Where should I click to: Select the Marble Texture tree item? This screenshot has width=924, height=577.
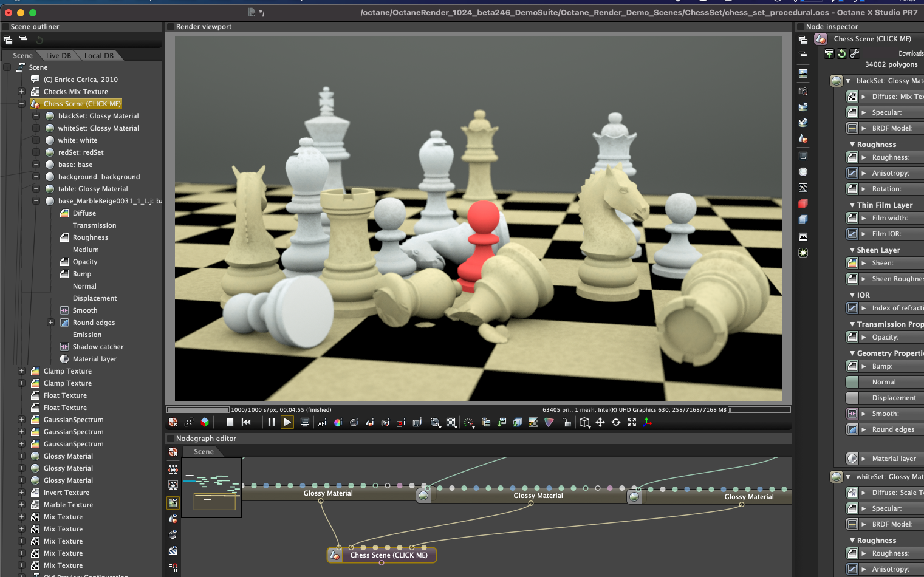pyautogui.click(x=68, y=505)
